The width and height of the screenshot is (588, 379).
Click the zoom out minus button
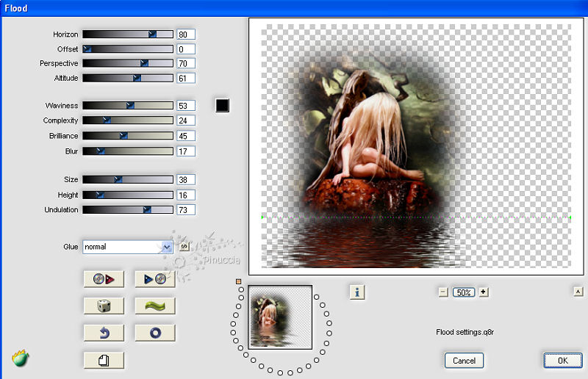[443, 292]
